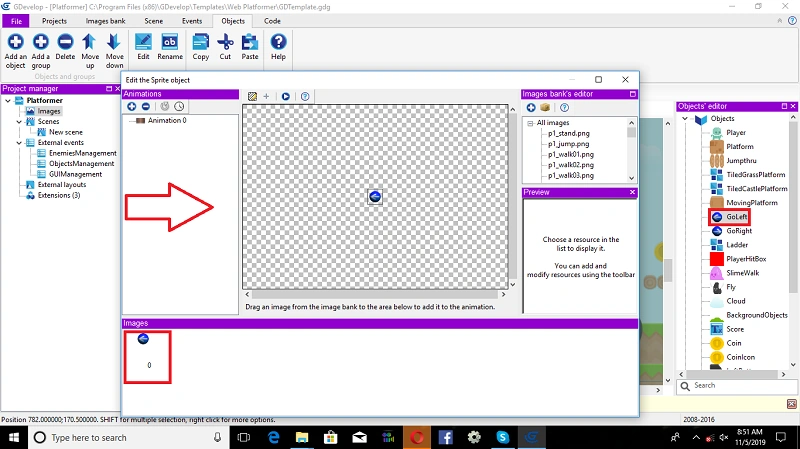Switch to the Projects ribbon tab

click(54, 21)
